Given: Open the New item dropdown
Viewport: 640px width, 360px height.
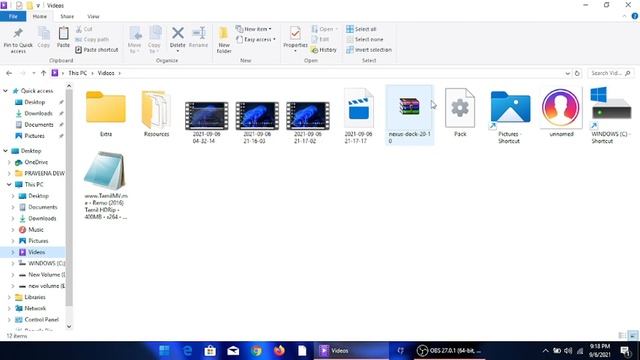Looking at the screenshot, I should point(253,29).
